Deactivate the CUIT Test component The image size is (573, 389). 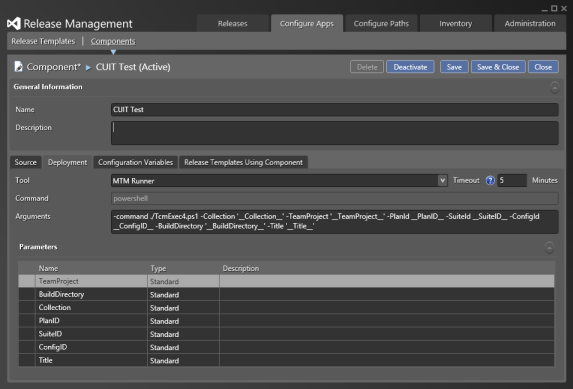point(410,67)
